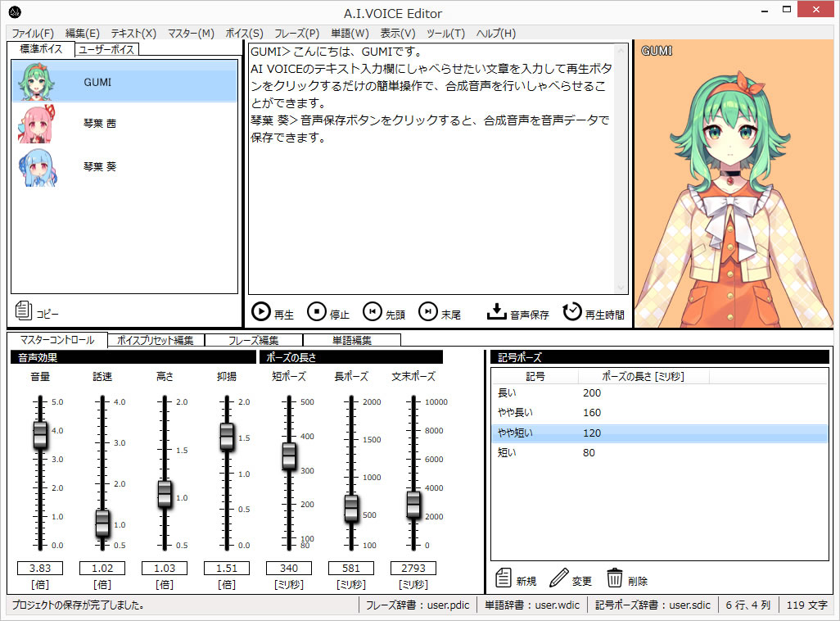Switch to 標準ボイス tab

click(41, 49)
